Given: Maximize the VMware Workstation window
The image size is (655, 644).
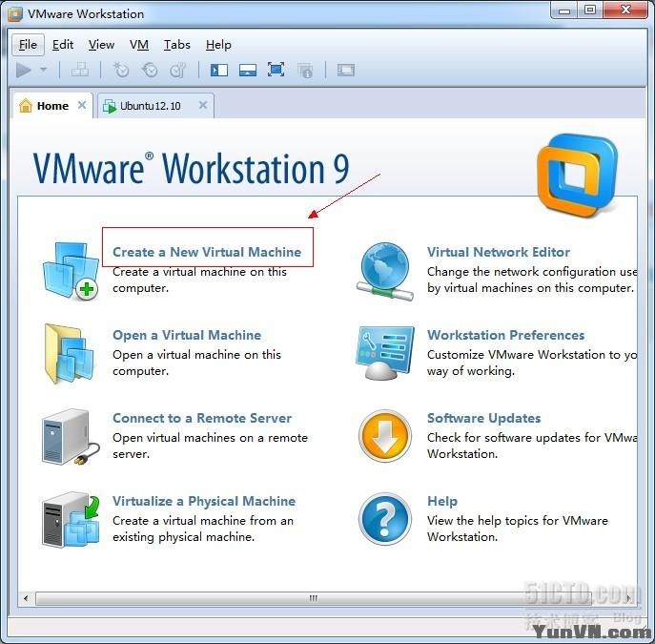Looking at the screenshot, I should click(590, 10).
